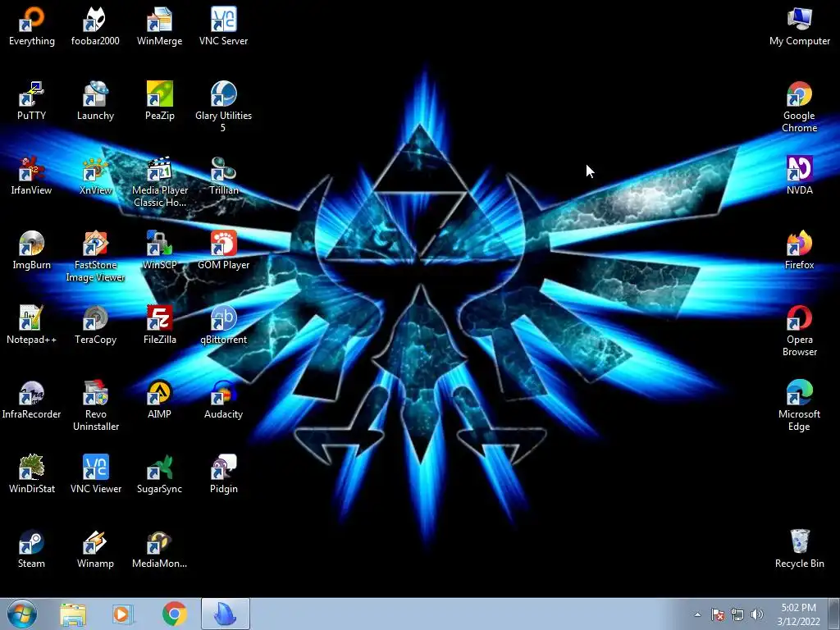
Task: Select the WinDirStat tree icon
Action: point(32,474)
